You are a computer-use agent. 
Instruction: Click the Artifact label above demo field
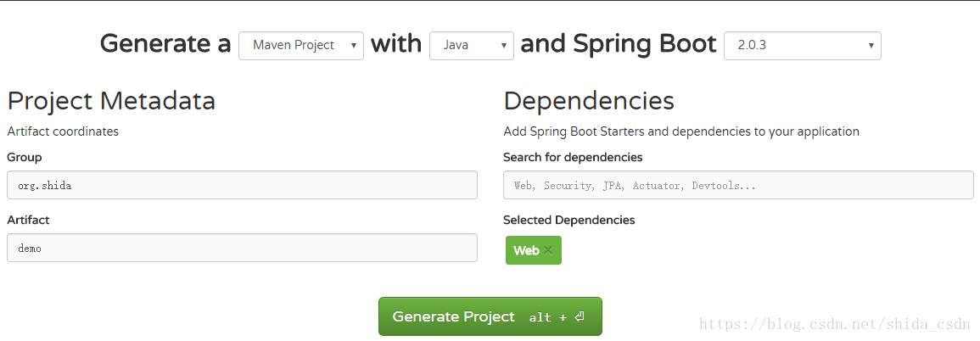tap(28, 220)
